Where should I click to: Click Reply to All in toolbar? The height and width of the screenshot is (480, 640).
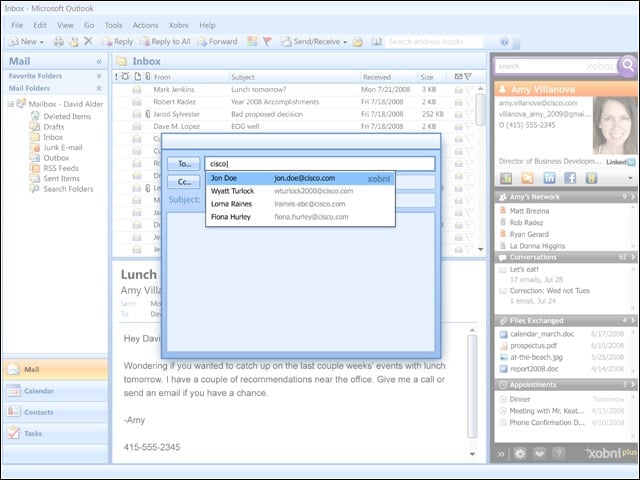[165, 41]
